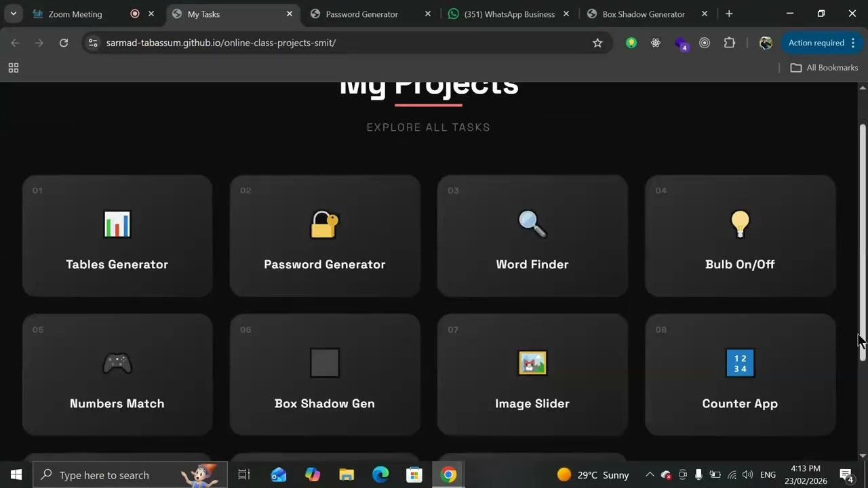Open the 29°C Sunny weather widget

(x=593, y=474)
